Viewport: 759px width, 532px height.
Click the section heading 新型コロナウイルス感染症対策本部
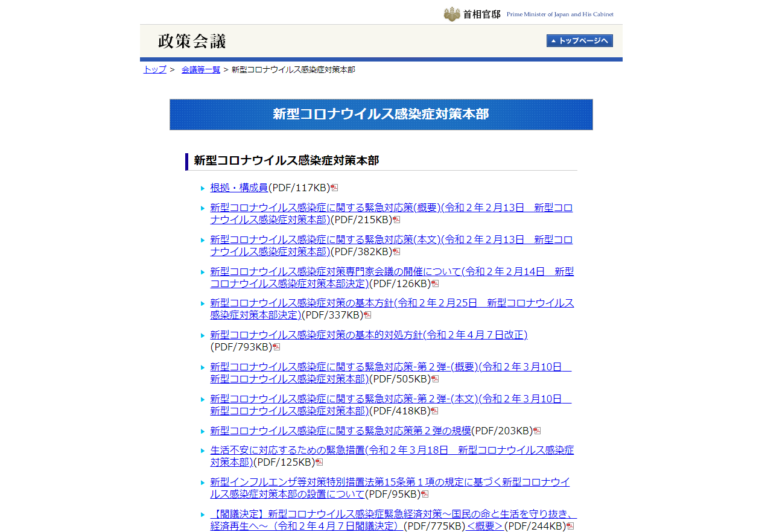286,160
